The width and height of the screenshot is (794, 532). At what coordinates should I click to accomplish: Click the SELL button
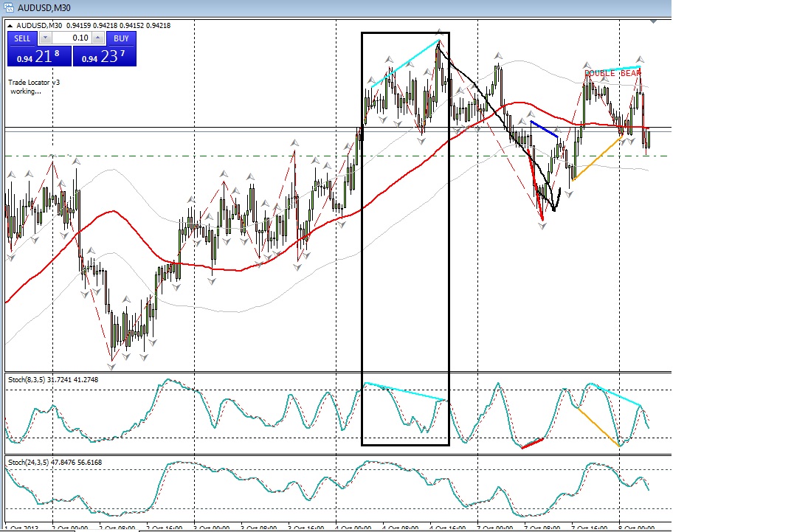pos(22,38)
